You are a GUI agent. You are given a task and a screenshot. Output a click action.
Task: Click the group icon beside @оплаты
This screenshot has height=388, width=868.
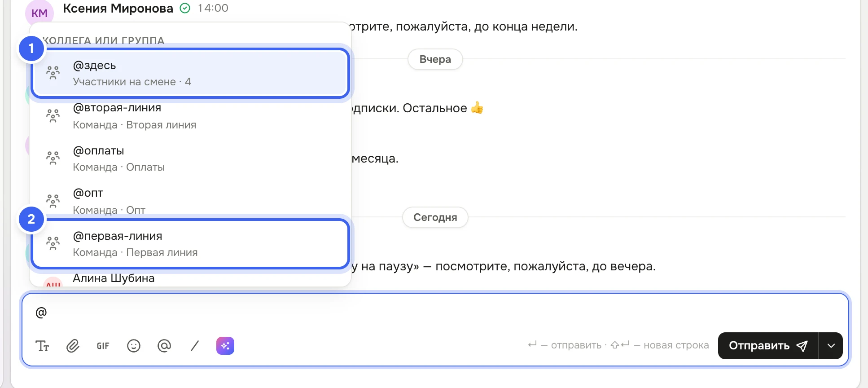[53, 158]
